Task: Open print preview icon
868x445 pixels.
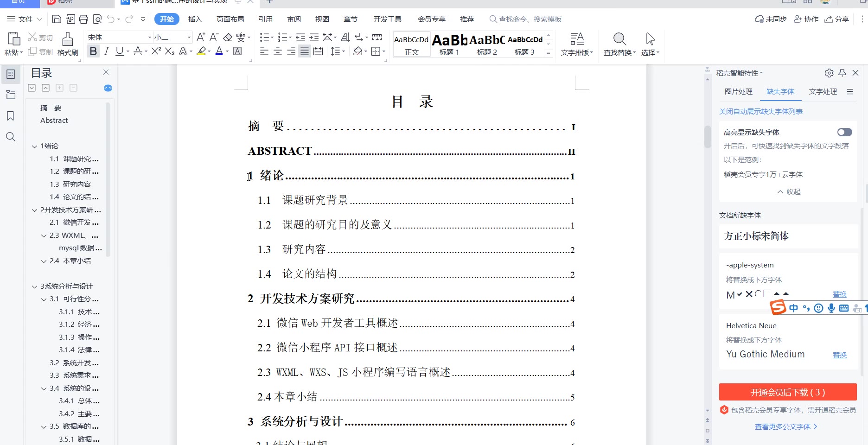Action: coord(97,19)
